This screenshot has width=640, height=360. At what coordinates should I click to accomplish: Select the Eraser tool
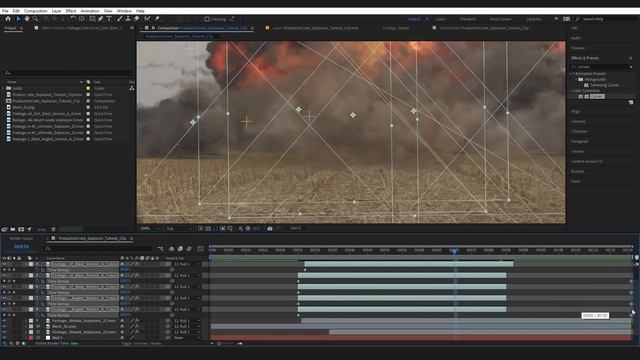137,19
